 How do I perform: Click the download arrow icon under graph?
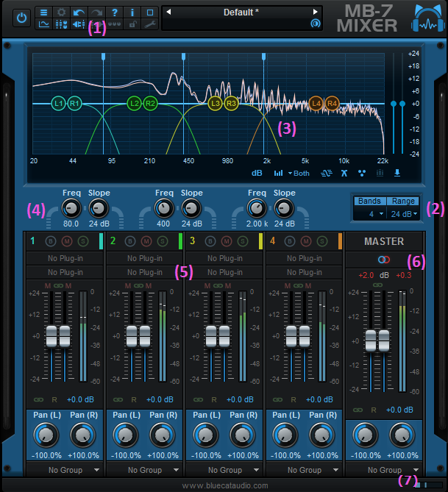pyautogui.click(x=397, y=174)
